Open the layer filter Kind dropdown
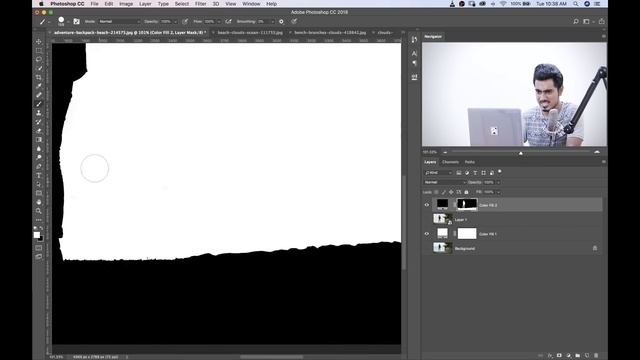640x360 pixels. click(x=438, y=173)
